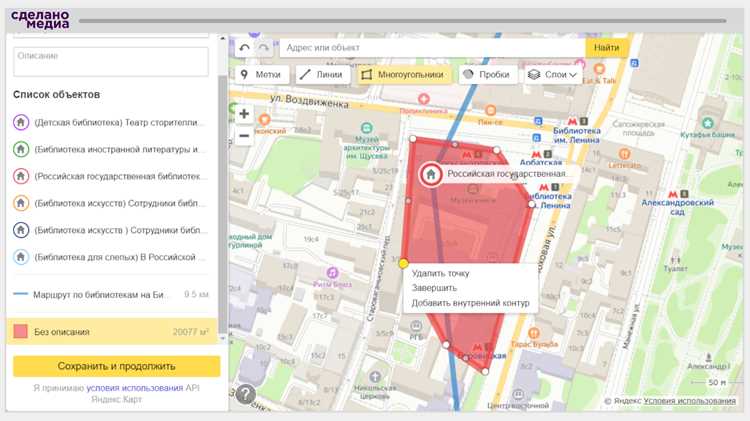Select the Без описания polygon entry

click(x=112, y=332)
